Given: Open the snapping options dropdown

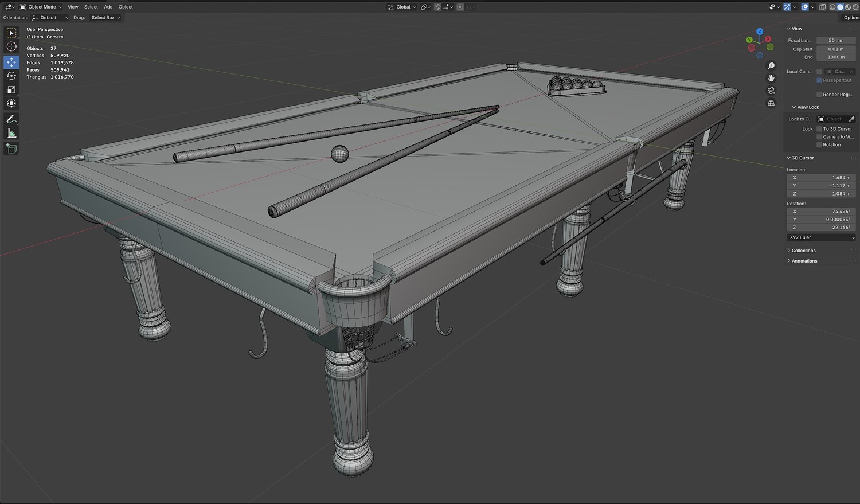Looking at the screenshot, I should pos(448,7).
